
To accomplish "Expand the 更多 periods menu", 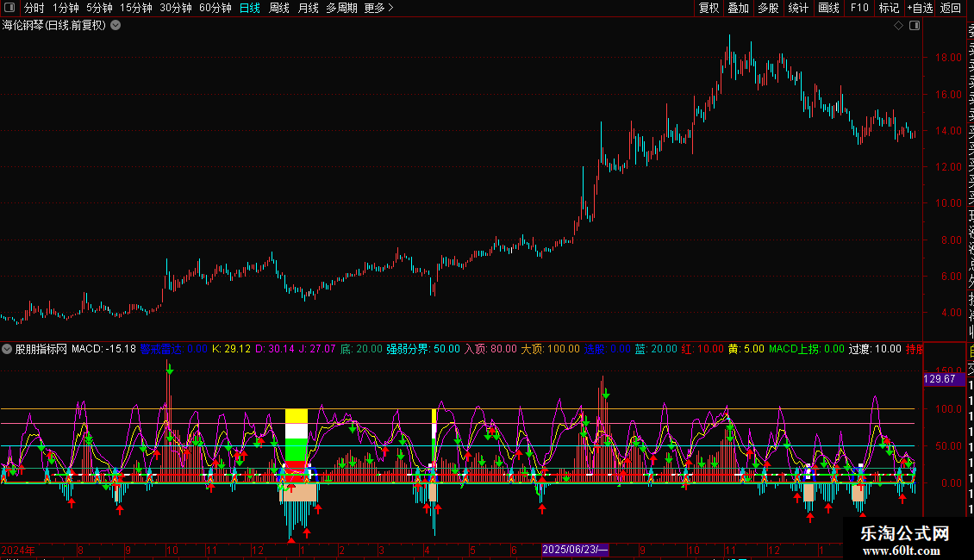I will [379, 8].
